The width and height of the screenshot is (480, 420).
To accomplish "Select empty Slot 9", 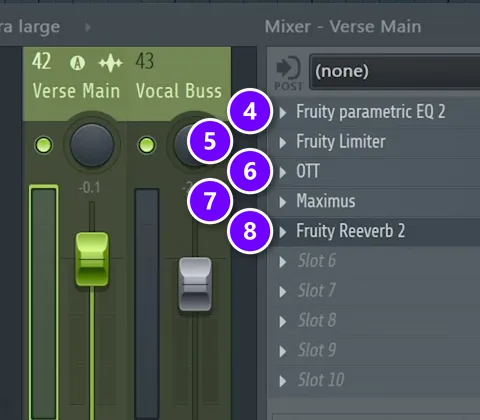I will pyautogui.click(x=317, y=350).
